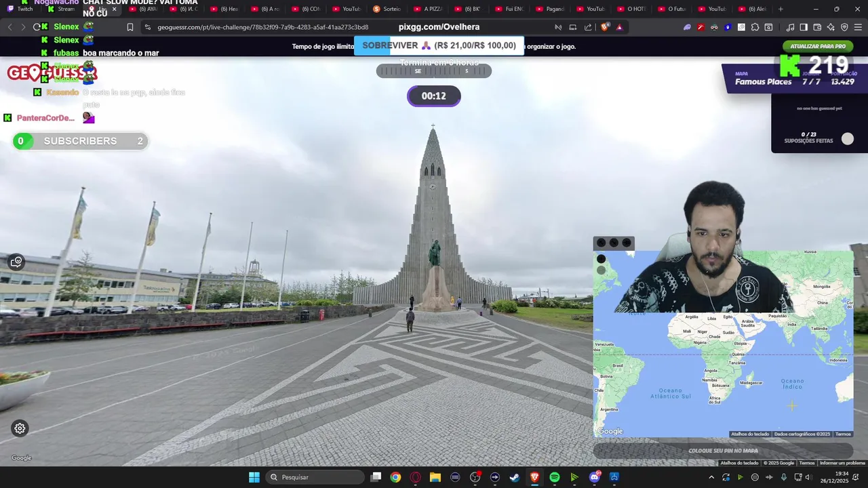Switch to the O HOTE tab

(x=632, y=9)
